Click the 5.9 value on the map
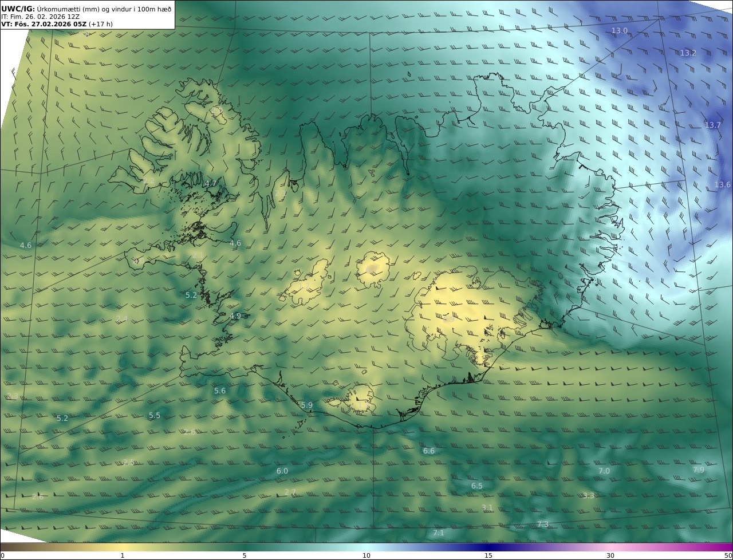This screenshot has height=560, width=733. 307,405
